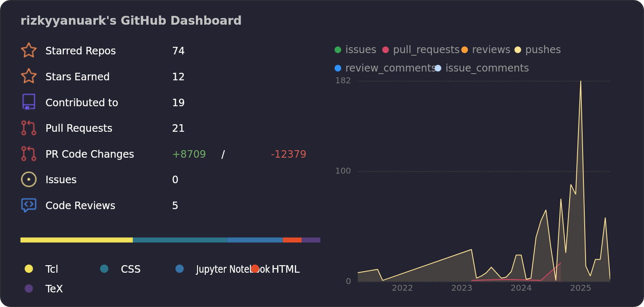Expand the reviews legend item
Screen dimensions: 644x307
(x=464, y=49)
